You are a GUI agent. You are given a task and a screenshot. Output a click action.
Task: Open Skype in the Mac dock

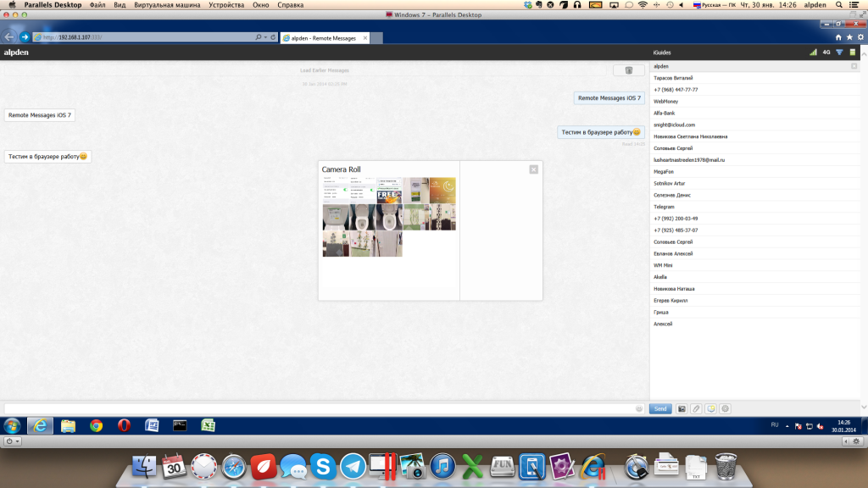tap(323, 467)
